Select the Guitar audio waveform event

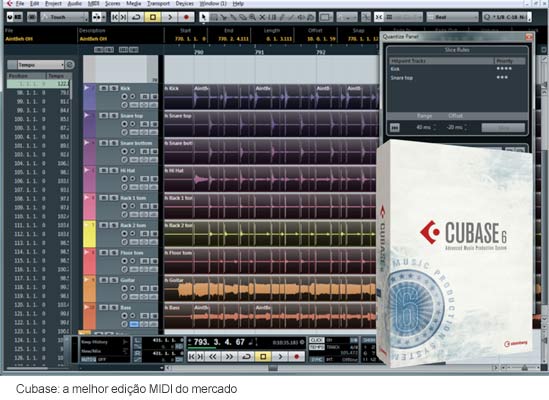pos(271,289)
